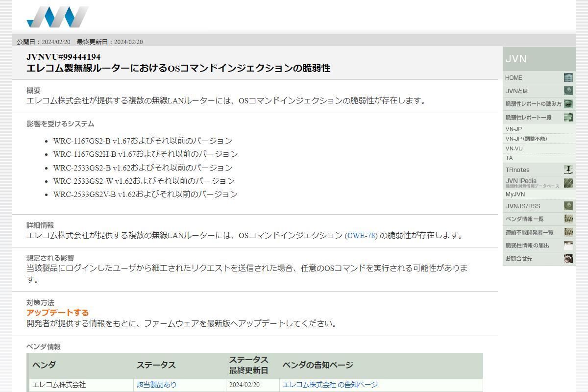Click the JVNVU#99444194 identifier text
Viewport: 588px width, 392px height.
tap(64, 57)
